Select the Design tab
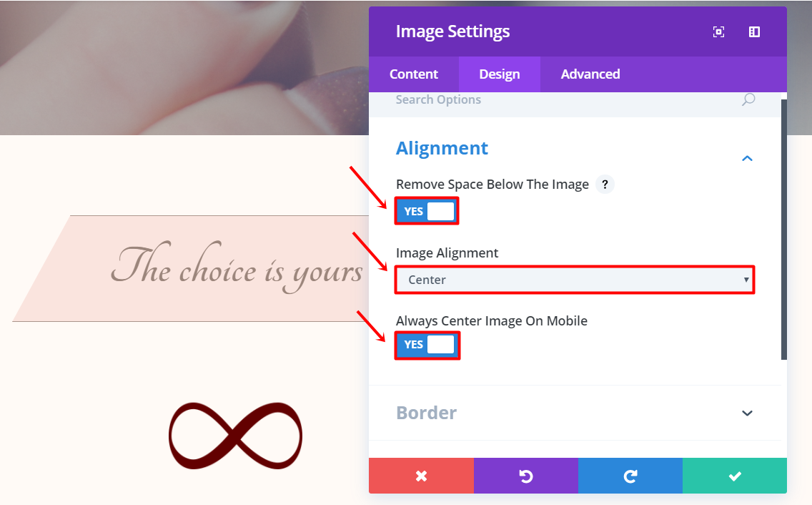The height and width of the screenshot is (505, 812). point(499,74)
